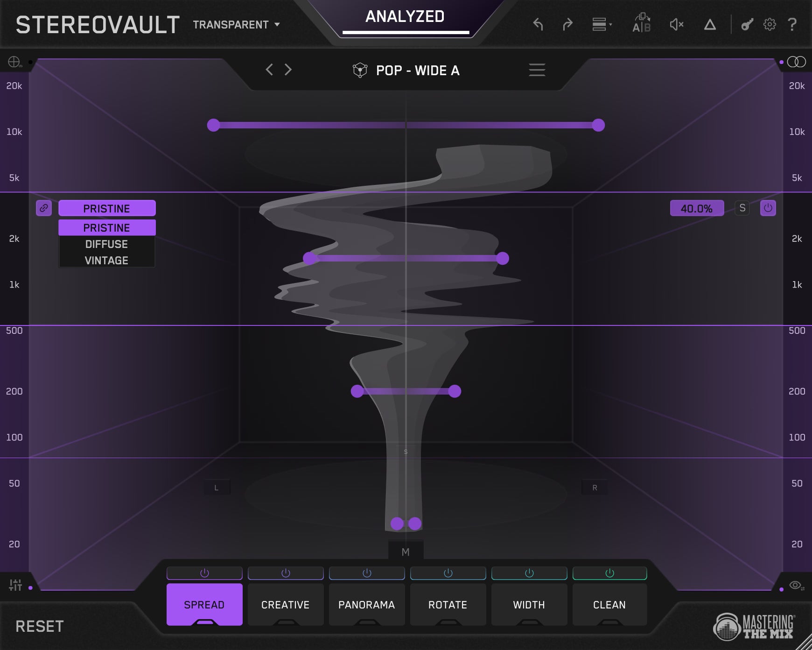Open the preset hamburger menu
This screenshot has height=650, width=812.
pyautogui.click(x=537, y=70)
